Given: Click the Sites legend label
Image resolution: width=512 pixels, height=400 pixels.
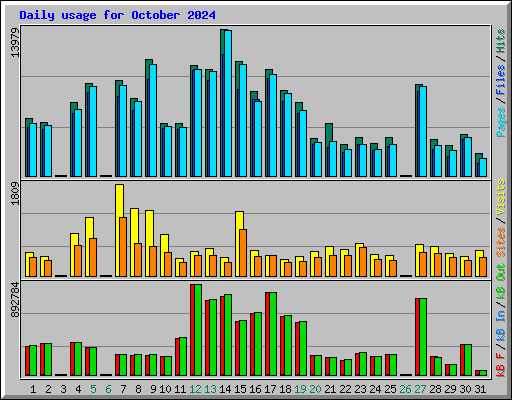Looking at the screenshot, I should tap(501, 242).
